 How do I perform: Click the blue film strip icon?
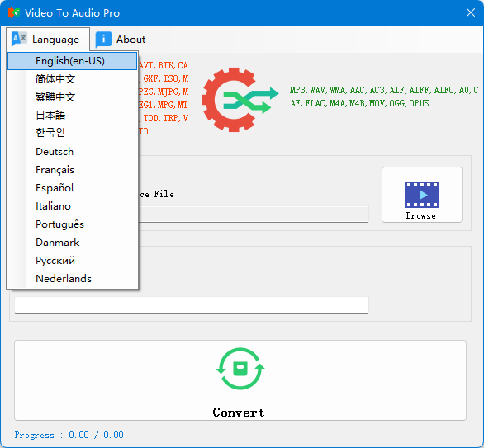click(x=422, y=195)
